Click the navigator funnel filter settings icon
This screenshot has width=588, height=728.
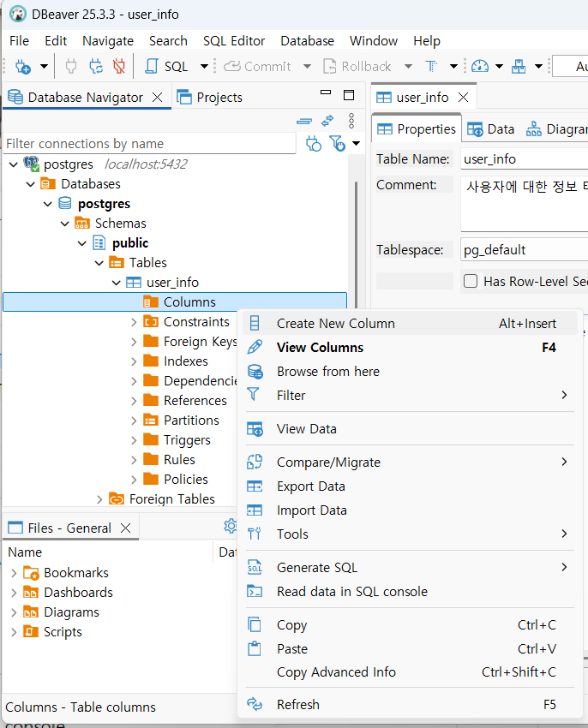click(338, 144)
